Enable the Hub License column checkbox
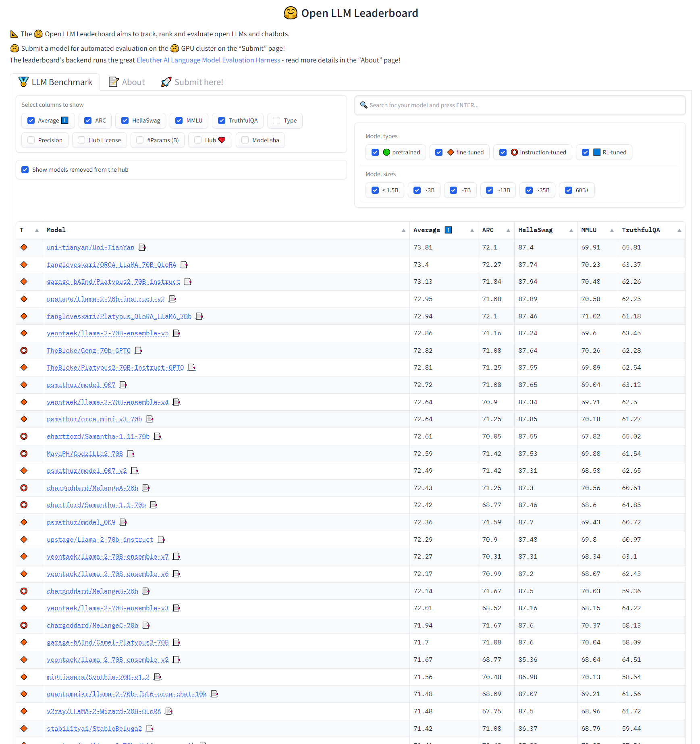Viewport: 700px width, 744px height. click(x=82, y=140)
